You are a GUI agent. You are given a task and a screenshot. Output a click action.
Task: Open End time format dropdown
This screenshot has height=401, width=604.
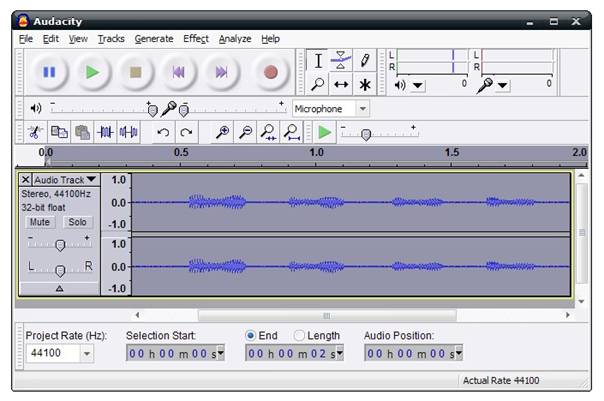coord(339,352)
